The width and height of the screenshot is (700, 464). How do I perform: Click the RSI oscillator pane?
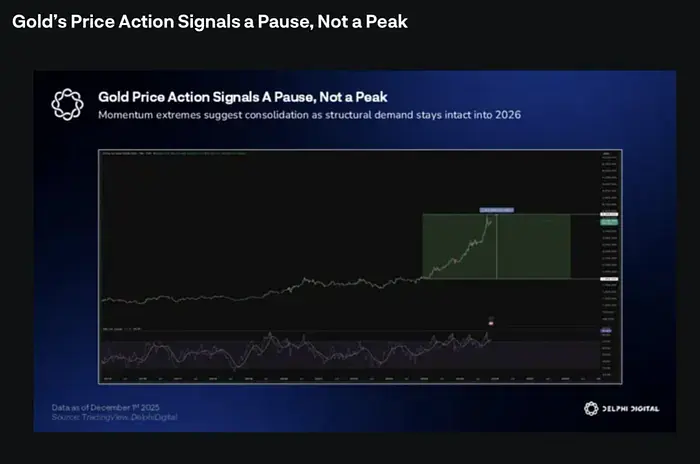tap(300, 350)
